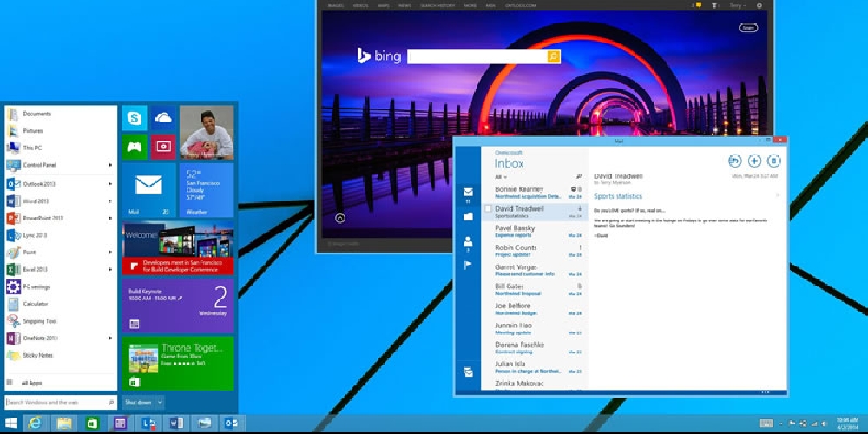The width and height of the screenshot is (868, 434).
Task: Open the Skype tile in Start menu
Action: (x=134, y=118)
